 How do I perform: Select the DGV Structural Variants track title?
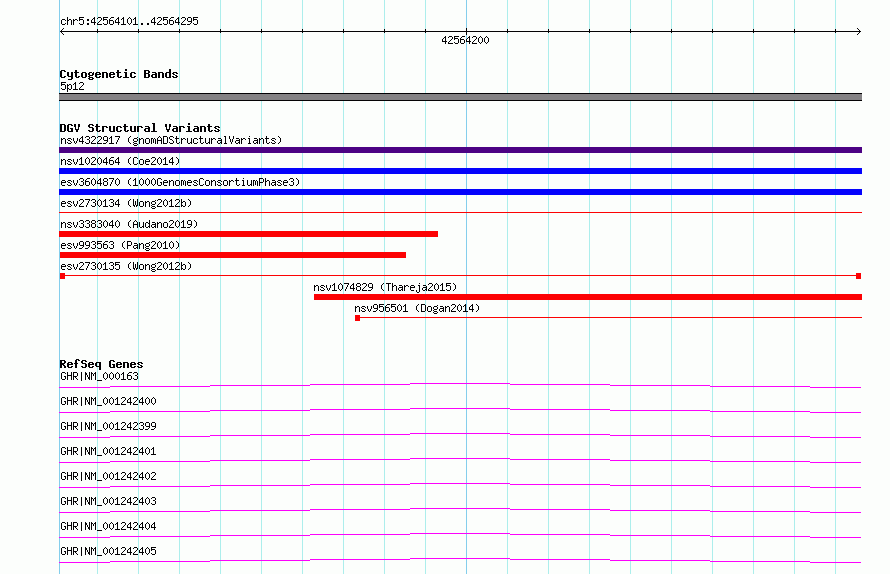pos(140,128)
